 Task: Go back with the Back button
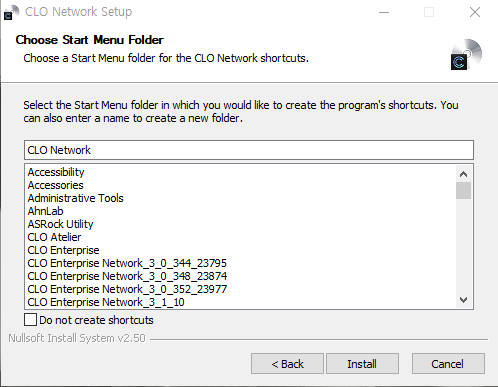[x=287, y=364]
